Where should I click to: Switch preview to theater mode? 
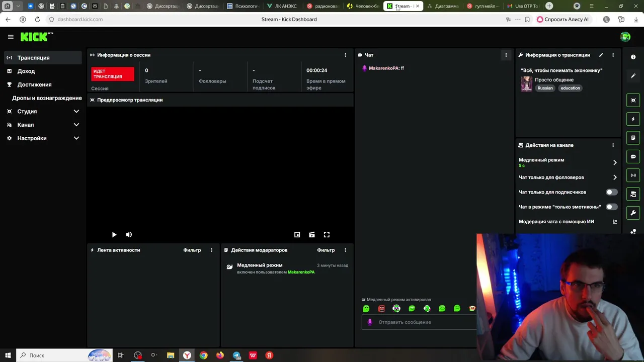click(x=312, y=235)
